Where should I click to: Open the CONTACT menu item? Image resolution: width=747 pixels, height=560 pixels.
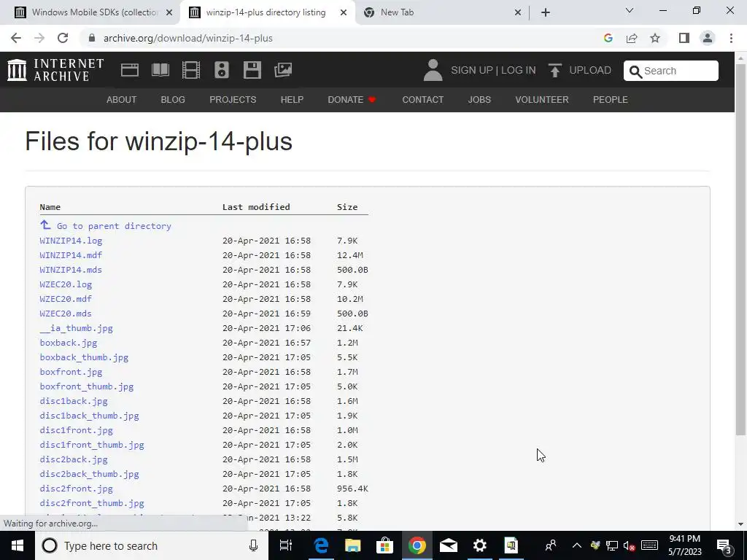[422, 99]
